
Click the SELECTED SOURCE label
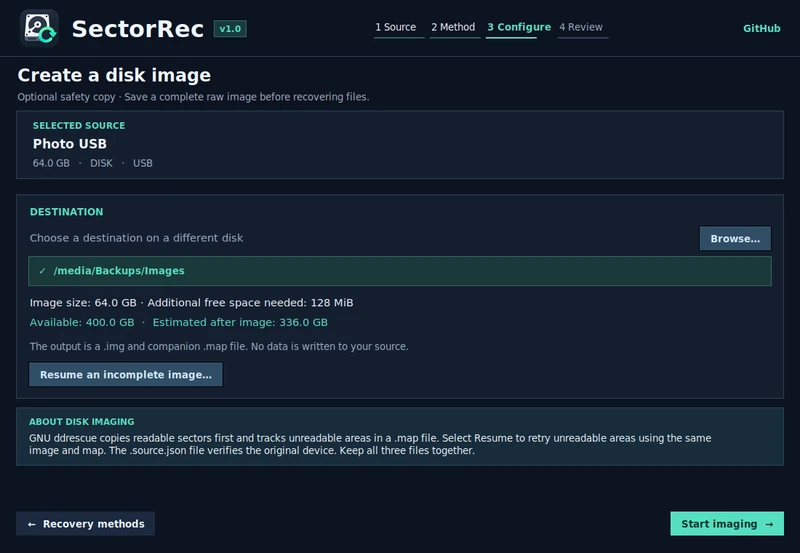(79, 125)
